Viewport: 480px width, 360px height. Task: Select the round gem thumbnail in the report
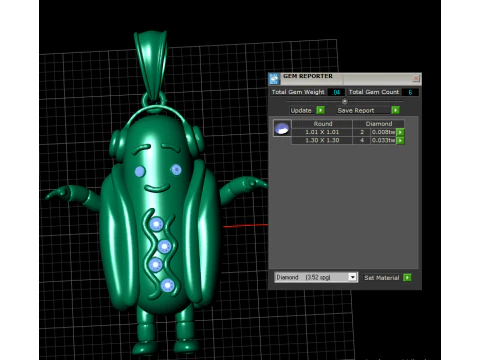coord(282,128)
